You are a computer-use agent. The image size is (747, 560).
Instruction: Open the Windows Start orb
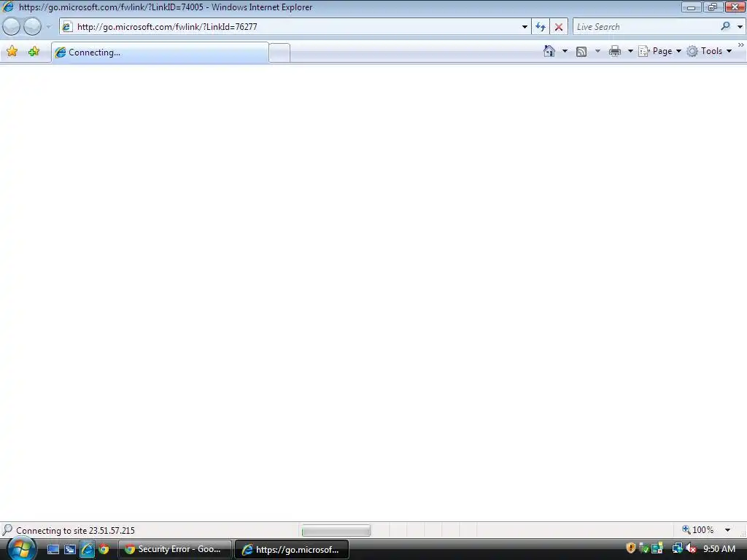click(x=21, y=549)
